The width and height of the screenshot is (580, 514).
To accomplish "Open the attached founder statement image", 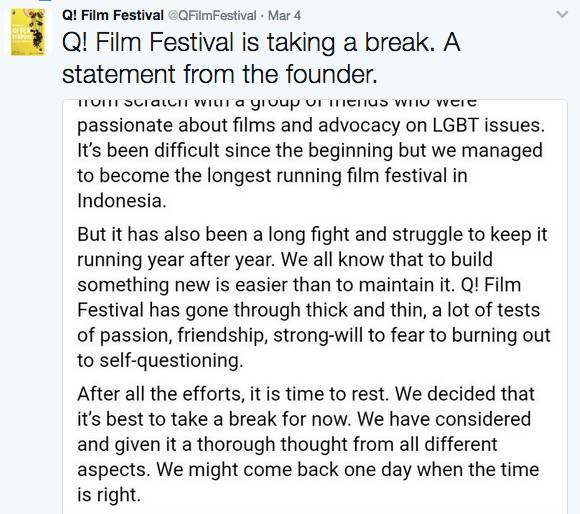I will (x=315, y=307).
